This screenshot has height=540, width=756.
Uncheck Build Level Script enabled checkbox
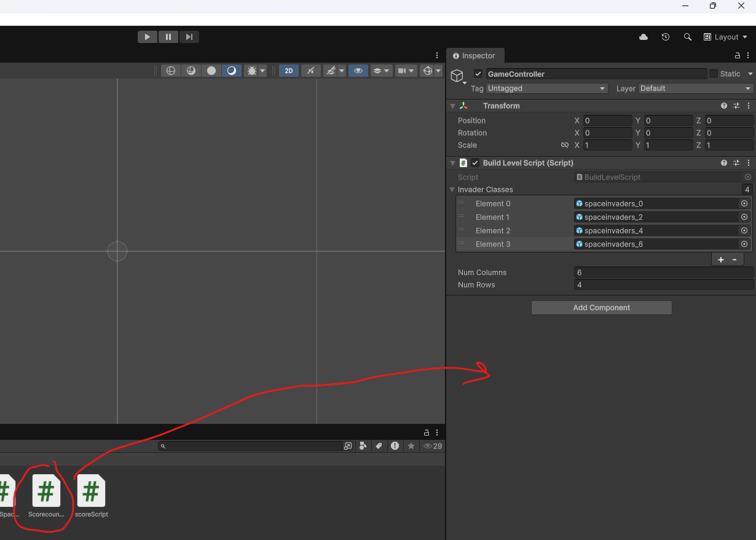pyautogui.click(x=475, y=163)
